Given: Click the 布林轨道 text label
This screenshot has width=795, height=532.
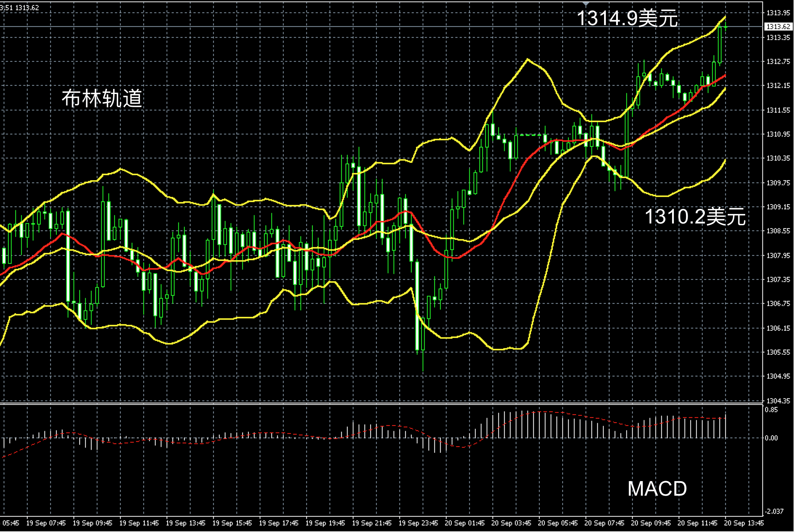Looking at the screenshot, I should pos(102,98).
